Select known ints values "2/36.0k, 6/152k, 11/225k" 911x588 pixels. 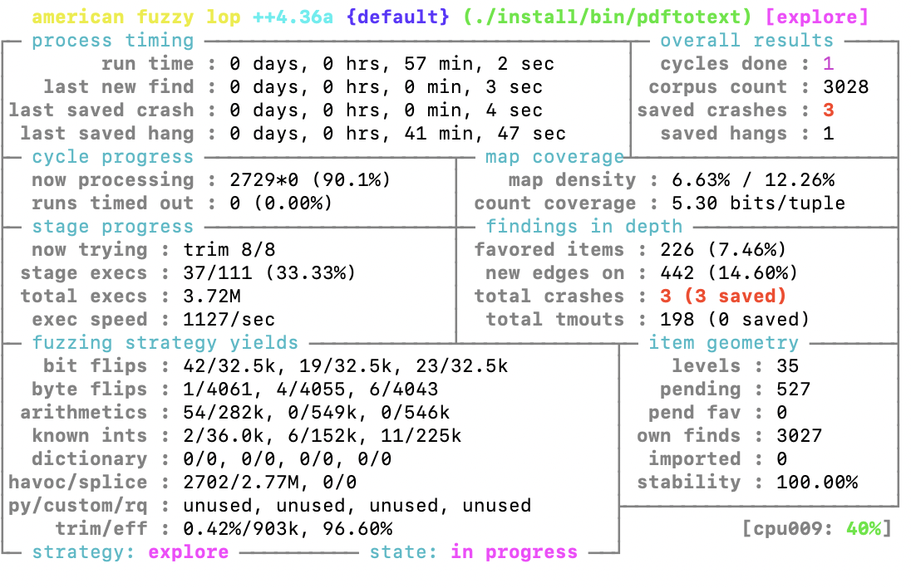[x=323, y=435]
